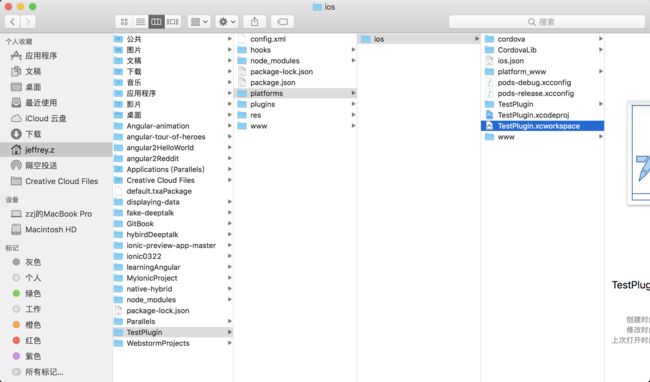Image resolution: width=650 pixels, height=382 pixels.
Task: Expand the Angular-animation folder arrow
Action: tap(229, 126)
